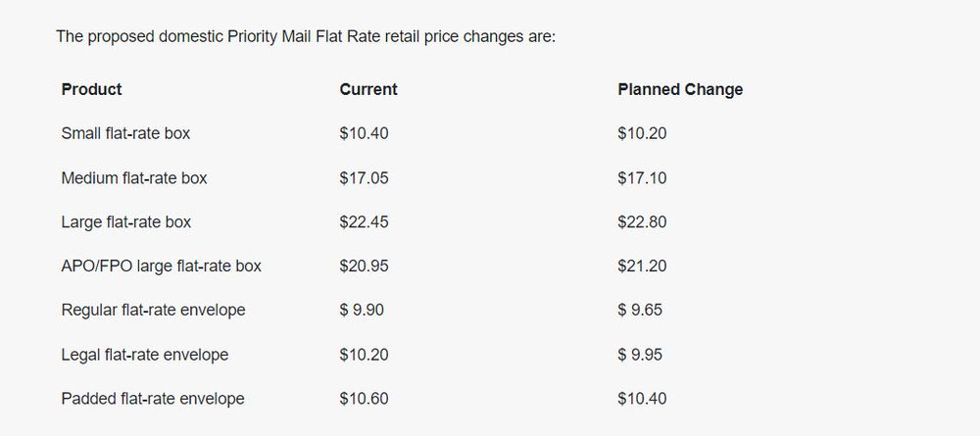Click Regular flat-rate envelope label

153,310
